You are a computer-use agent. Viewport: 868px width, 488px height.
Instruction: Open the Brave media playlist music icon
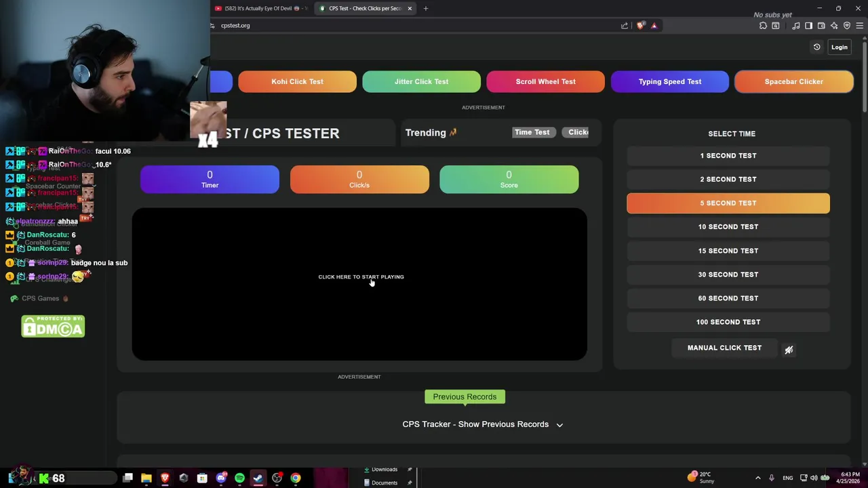tap(796, 26)
